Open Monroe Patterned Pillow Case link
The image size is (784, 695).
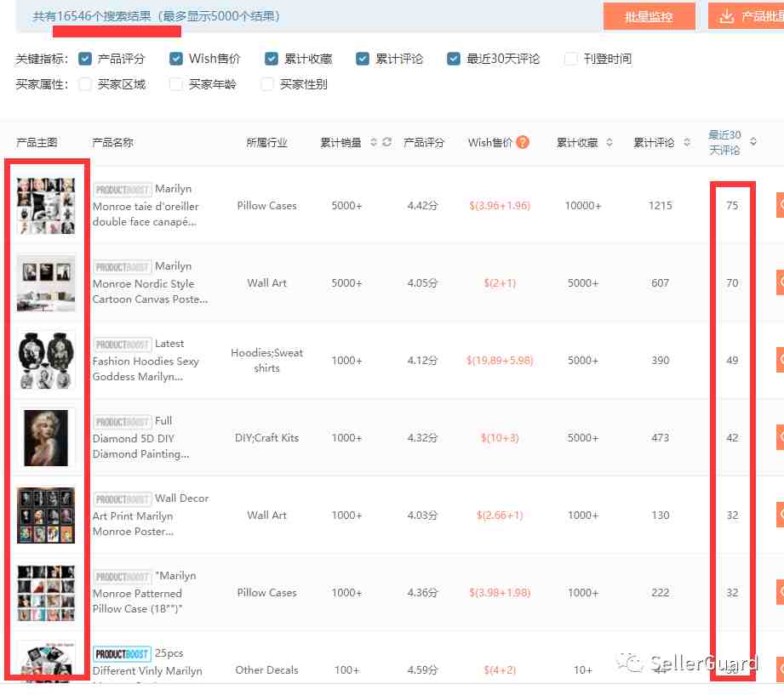point(144,593)
